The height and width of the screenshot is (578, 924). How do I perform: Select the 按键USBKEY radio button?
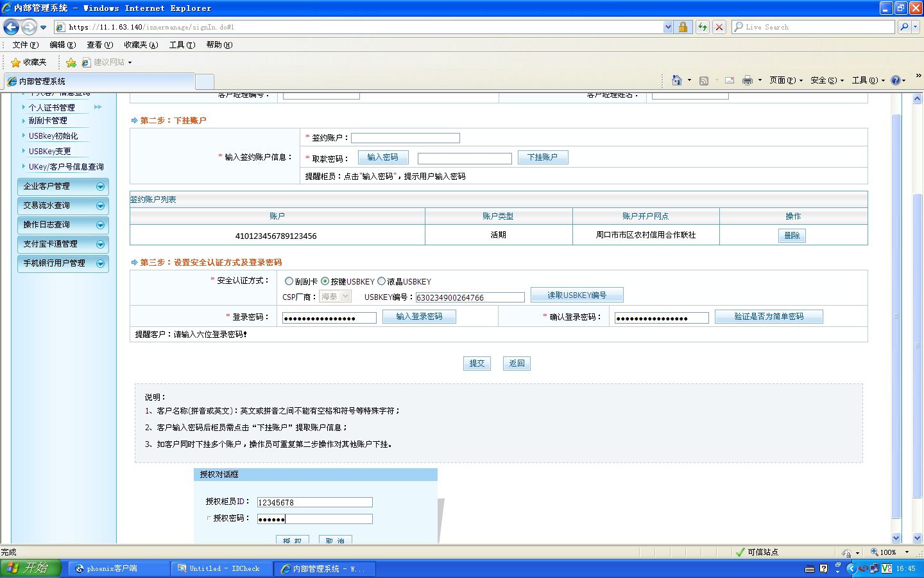tap(325, 281)
